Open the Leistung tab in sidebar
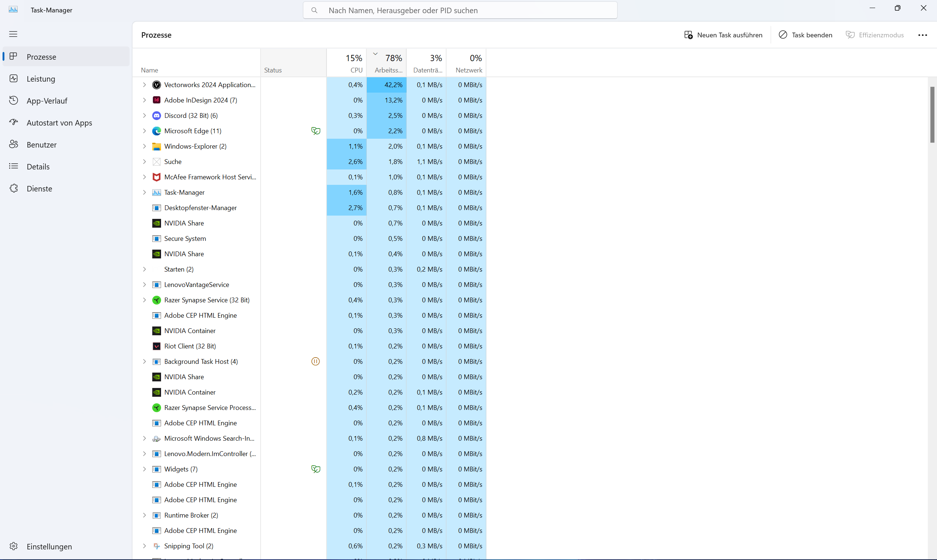The height and width of the screenshot is (560, 937). point(41,79)
